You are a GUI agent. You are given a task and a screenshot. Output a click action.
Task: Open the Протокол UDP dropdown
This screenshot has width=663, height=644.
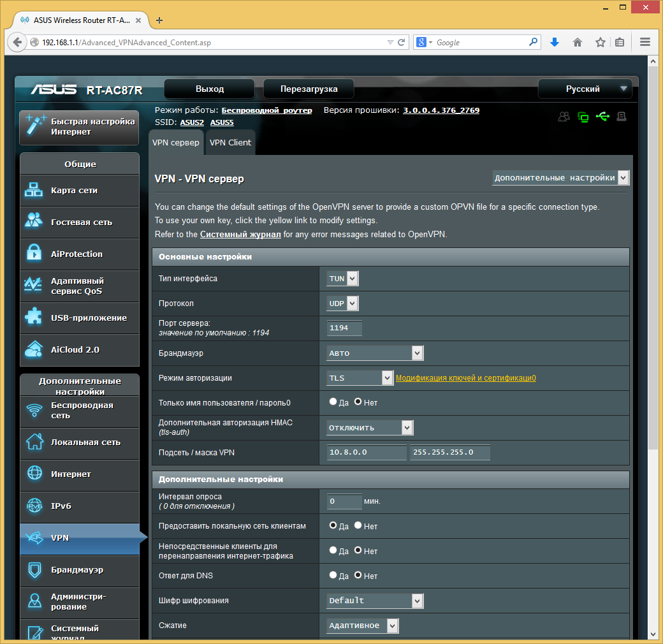(342, 304)
